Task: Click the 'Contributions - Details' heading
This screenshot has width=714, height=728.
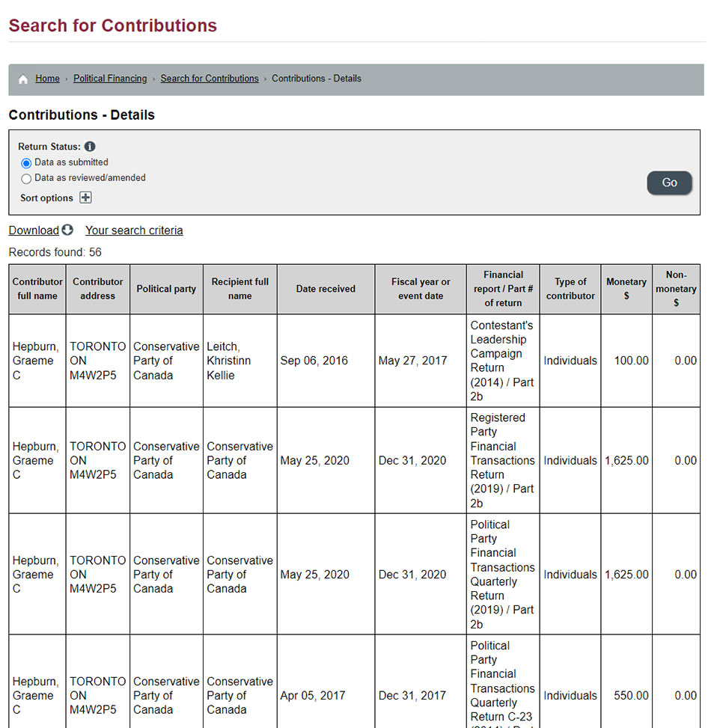Action: (x=82, y=114)
